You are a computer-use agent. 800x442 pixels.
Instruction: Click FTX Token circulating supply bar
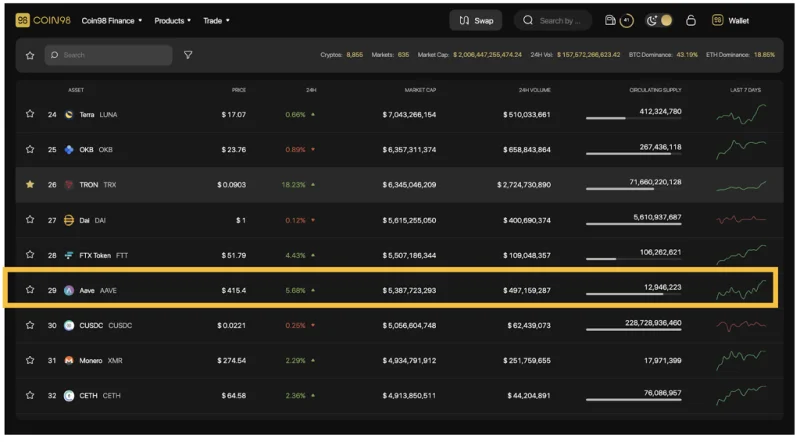click(x=634, y=259)
